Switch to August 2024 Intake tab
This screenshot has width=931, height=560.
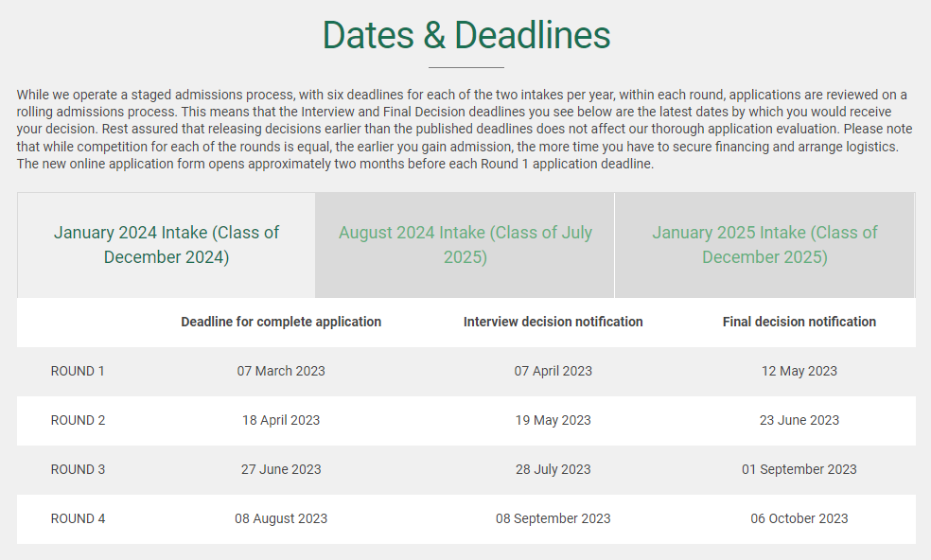click(465, 245)
